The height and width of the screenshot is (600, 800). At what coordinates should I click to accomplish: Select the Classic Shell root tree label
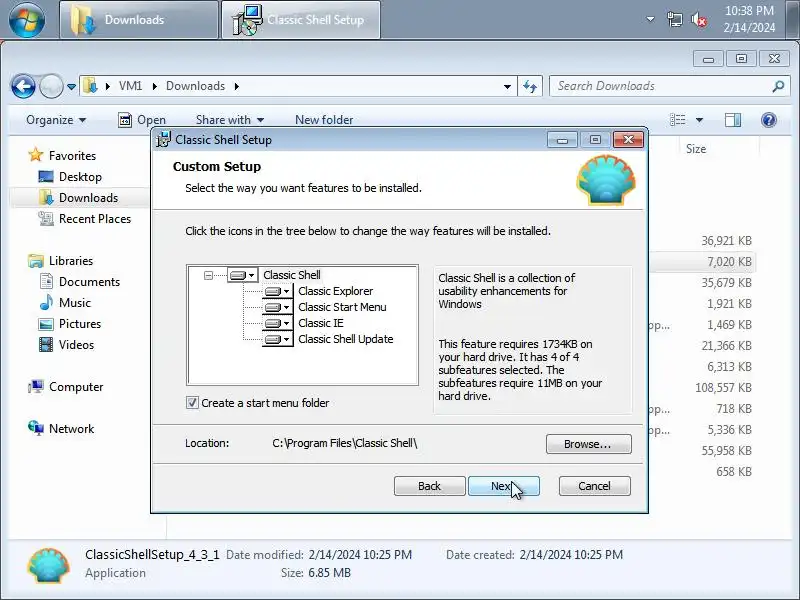point(292,275)
